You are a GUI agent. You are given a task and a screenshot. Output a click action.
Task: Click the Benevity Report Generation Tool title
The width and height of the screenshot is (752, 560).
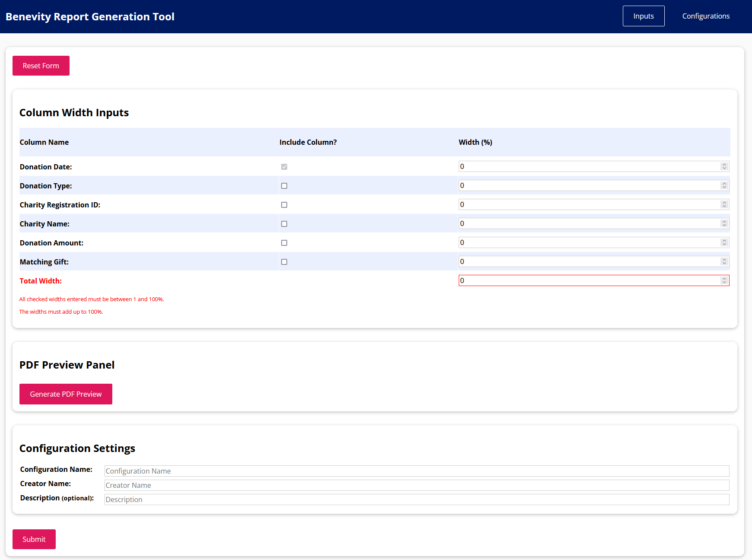pos(90,16)
